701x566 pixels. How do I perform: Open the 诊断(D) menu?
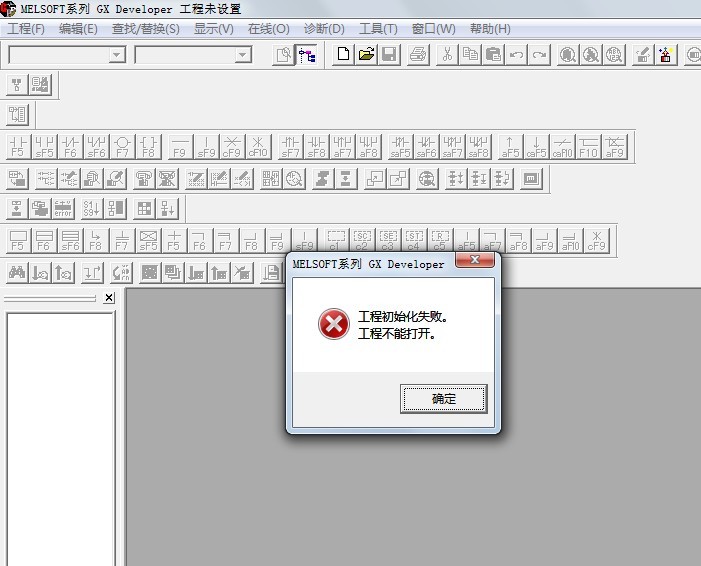tap(323, 28)
